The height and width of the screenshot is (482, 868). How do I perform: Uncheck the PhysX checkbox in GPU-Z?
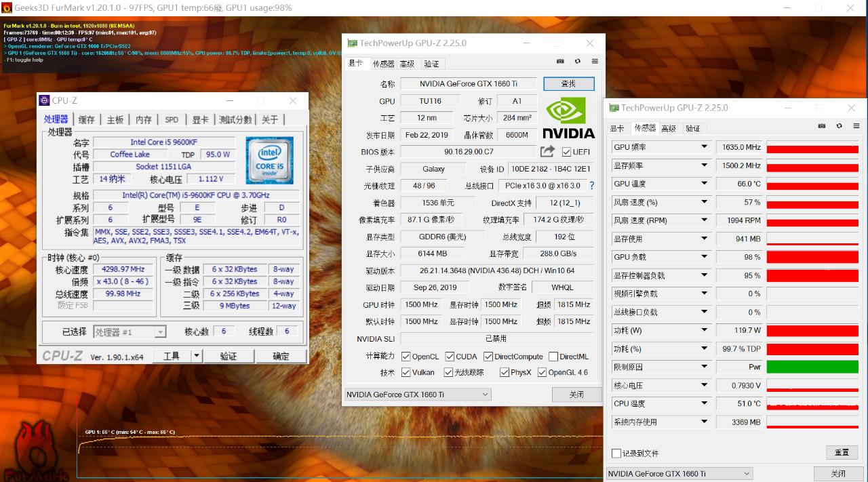[505, 371]
